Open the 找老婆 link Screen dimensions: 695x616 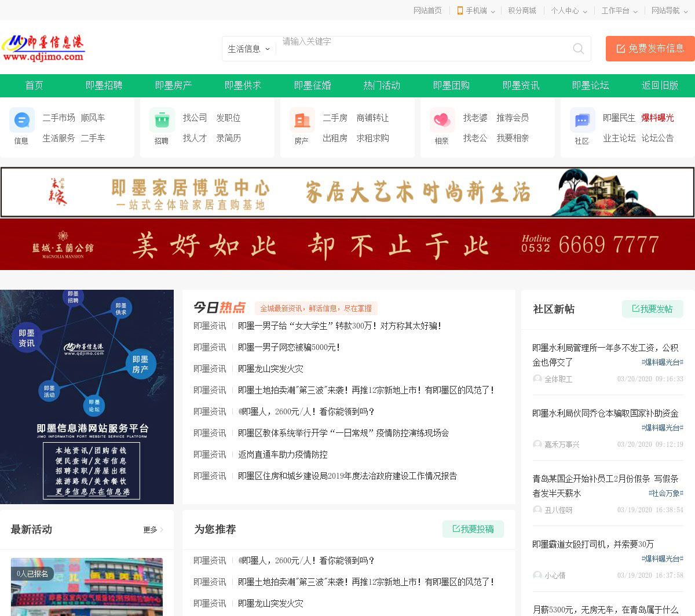click(x=475, y=118)
